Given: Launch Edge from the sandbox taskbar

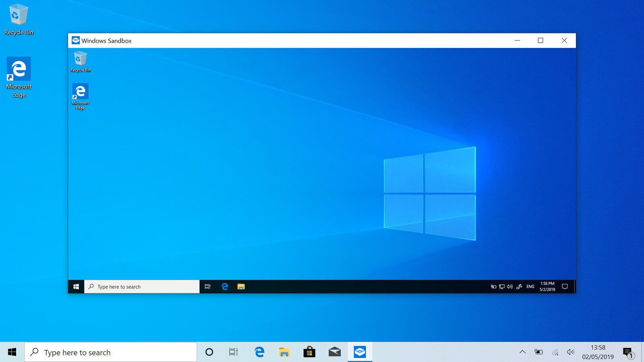Looking at the screenshot, I should (224, 286).
